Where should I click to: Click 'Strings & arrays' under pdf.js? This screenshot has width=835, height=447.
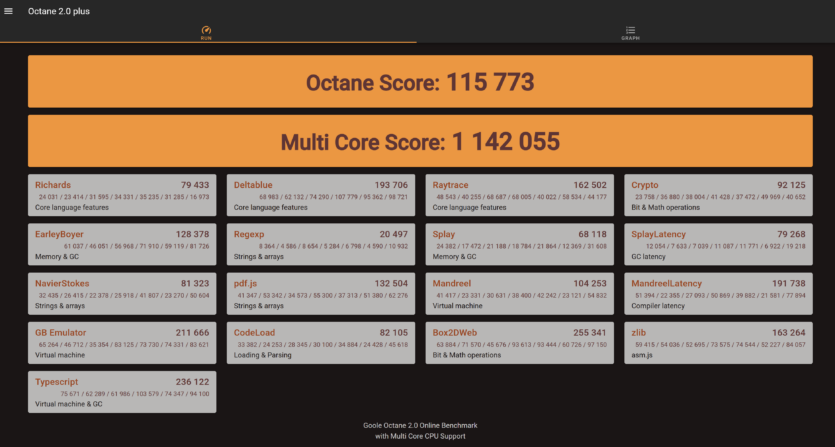coord(258,306)
